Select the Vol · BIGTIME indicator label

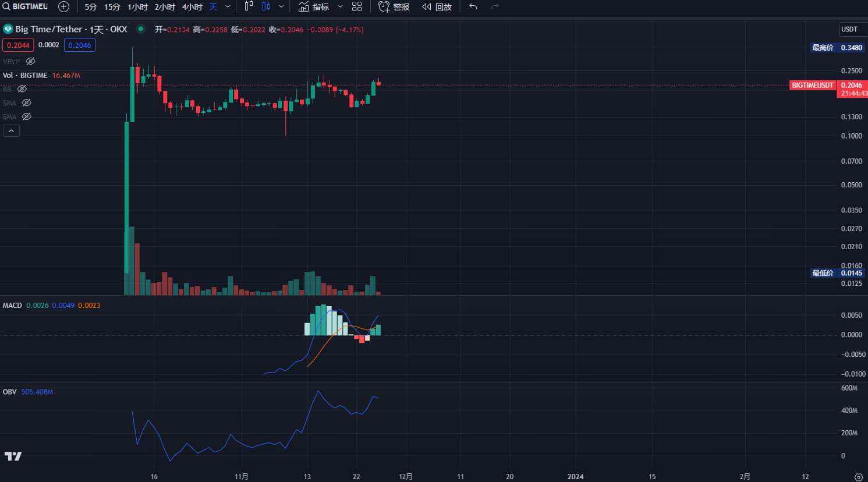pyautogui.click(x=25, y=75)
